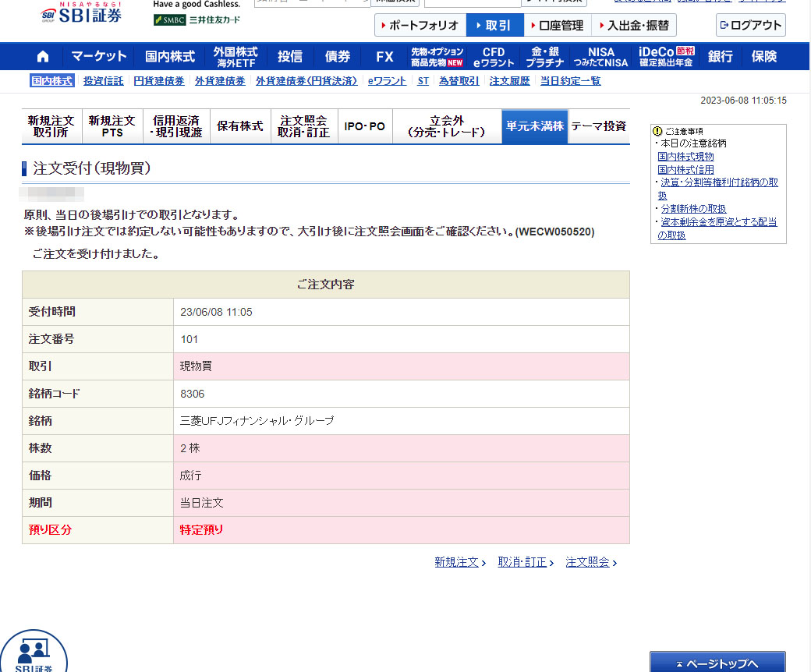Open the iDeCo 確定拠出年金 menu

[665, 56]
